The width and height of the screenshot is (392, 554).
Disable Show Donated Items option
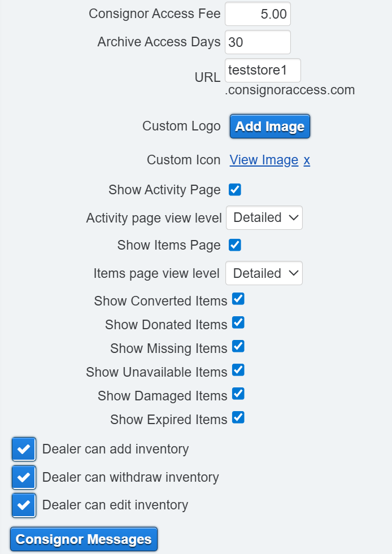238,322
